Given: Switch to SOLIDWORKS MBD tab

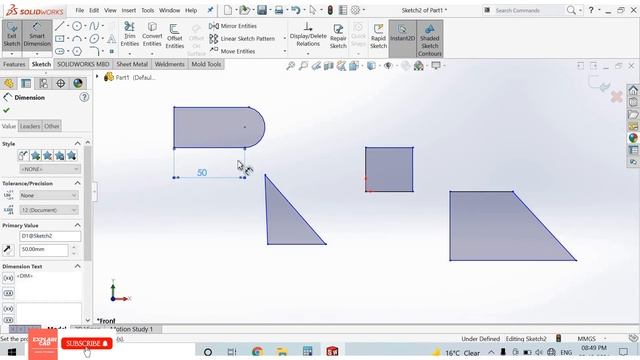Looking at the screenshot, I should (83, 64).
